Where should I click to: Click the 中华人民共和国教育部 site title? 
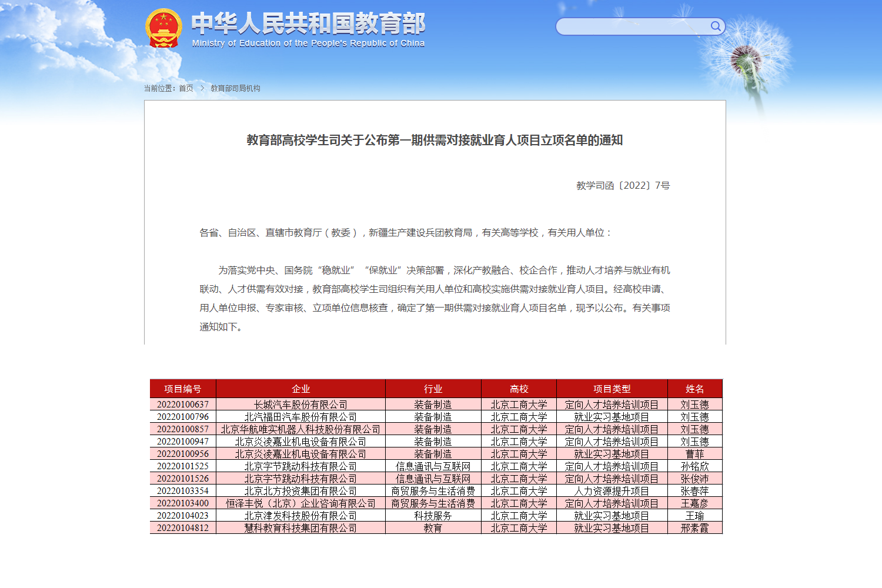(308, 24)
